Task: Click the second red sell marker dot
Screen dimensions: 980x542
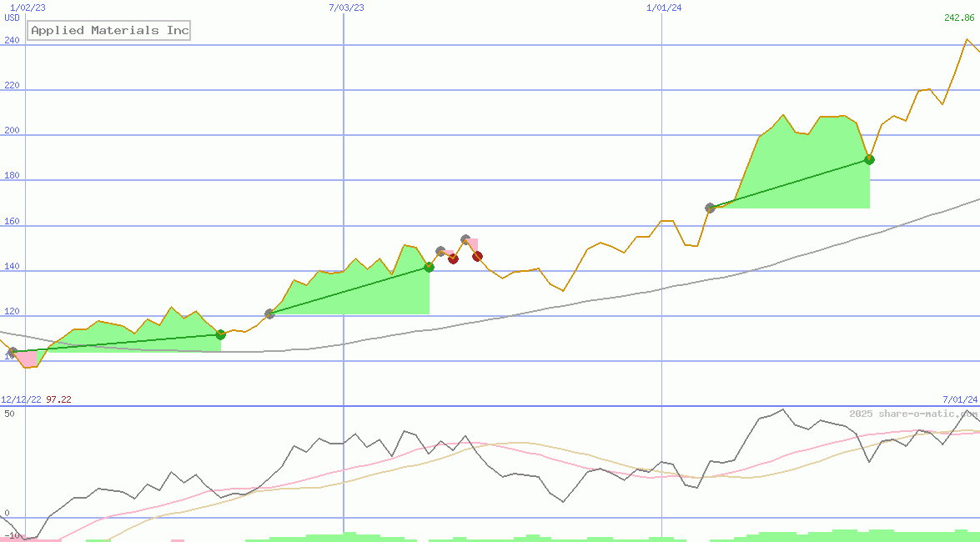Action: [x=477, y=257]
